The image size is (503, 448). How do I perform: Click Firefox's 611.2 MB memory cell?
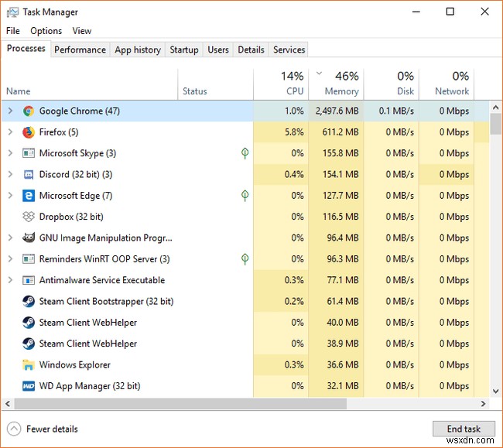[x=336, y=132]
